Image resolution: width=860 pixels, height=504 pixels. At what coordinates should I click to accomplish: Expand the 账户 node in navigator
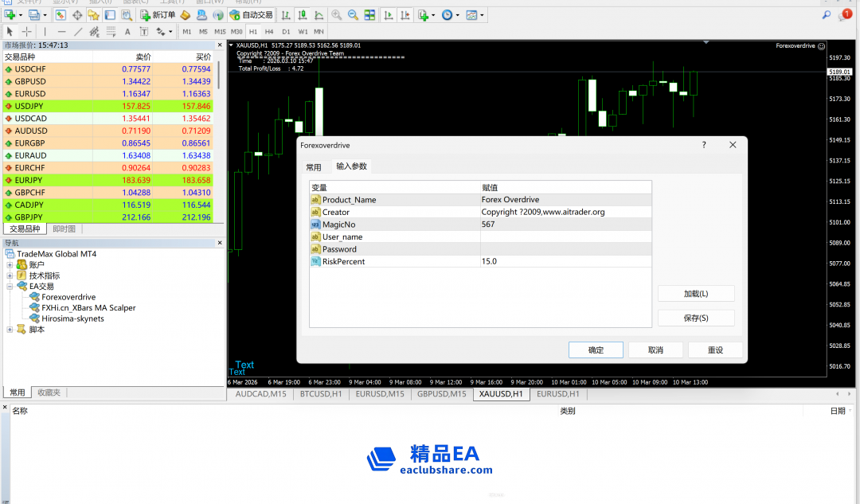[10, 265]
